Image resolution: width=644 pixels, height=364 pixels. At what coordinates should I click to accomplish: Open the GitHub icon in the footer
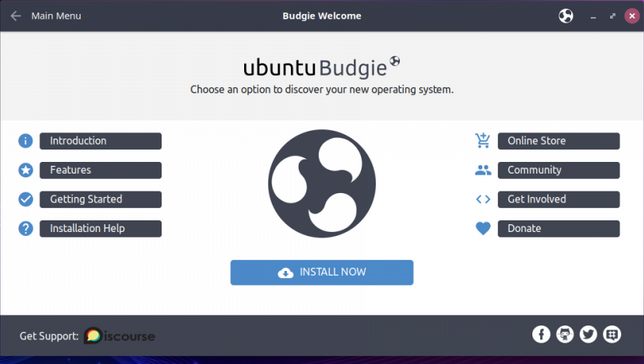click(565, 334)
